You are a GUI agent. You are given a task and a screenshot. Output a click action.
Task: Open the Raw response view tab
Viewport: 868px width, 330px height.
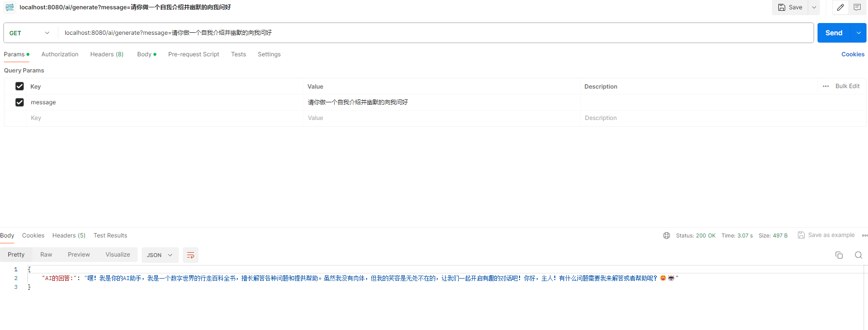(46, 255)
